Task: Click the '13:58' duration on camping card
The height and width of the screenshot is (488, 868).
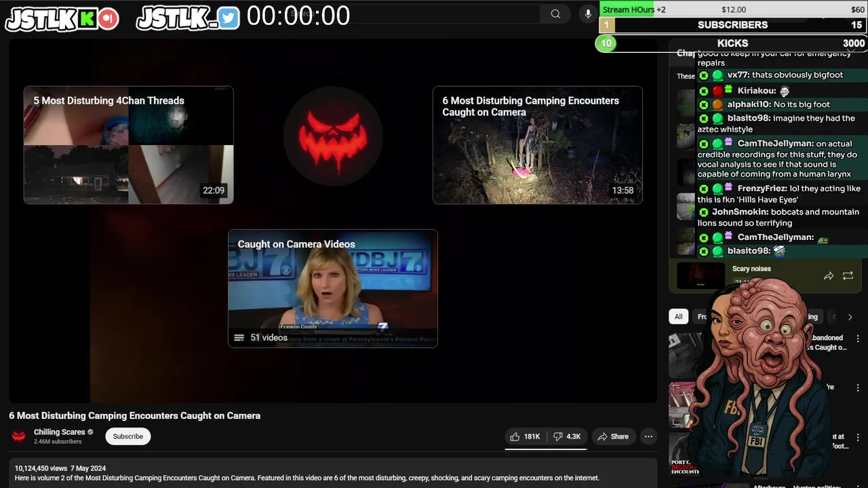Action: [623, 190]
